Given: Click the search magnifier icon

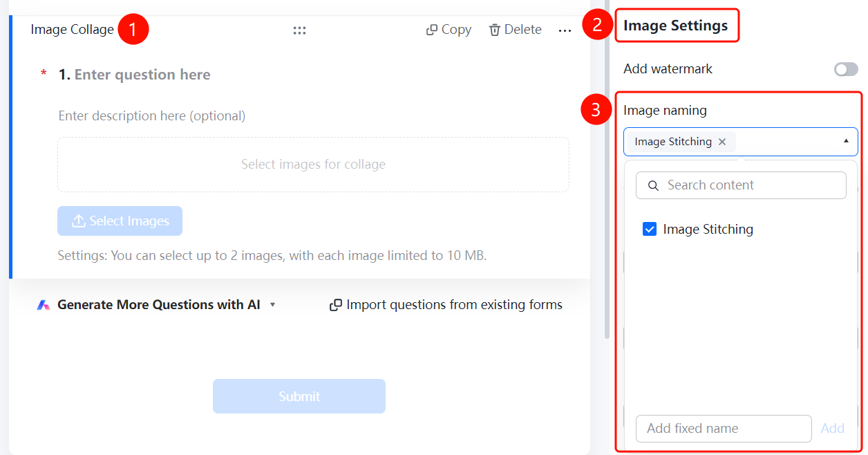Looking at the screenshot, I should [653, 185].
